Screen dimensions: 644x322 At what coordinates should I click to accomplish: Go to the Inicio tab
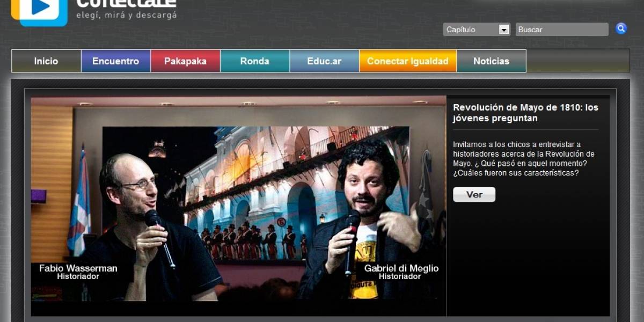(x=46, y=61)
